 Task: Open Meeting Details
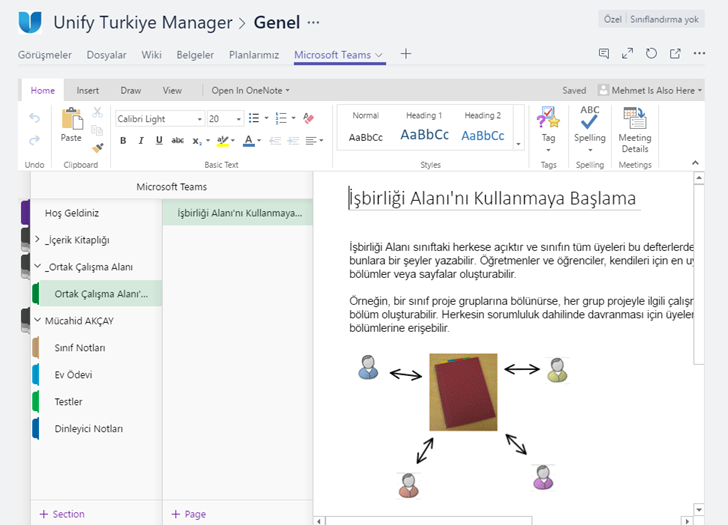[x=635, y=130]
